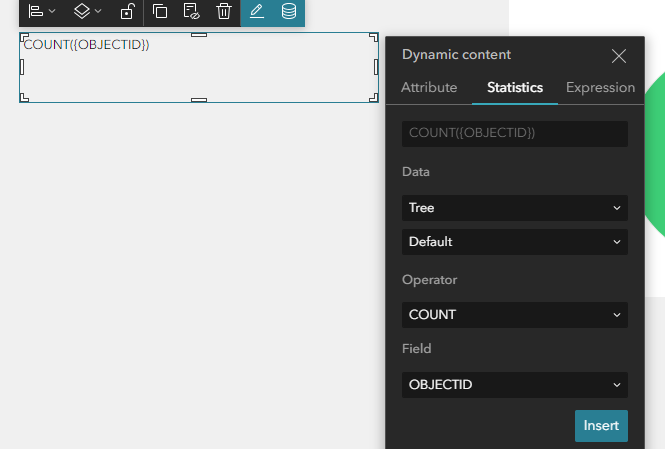
Task: Click the Insert button
Action: 601,426
